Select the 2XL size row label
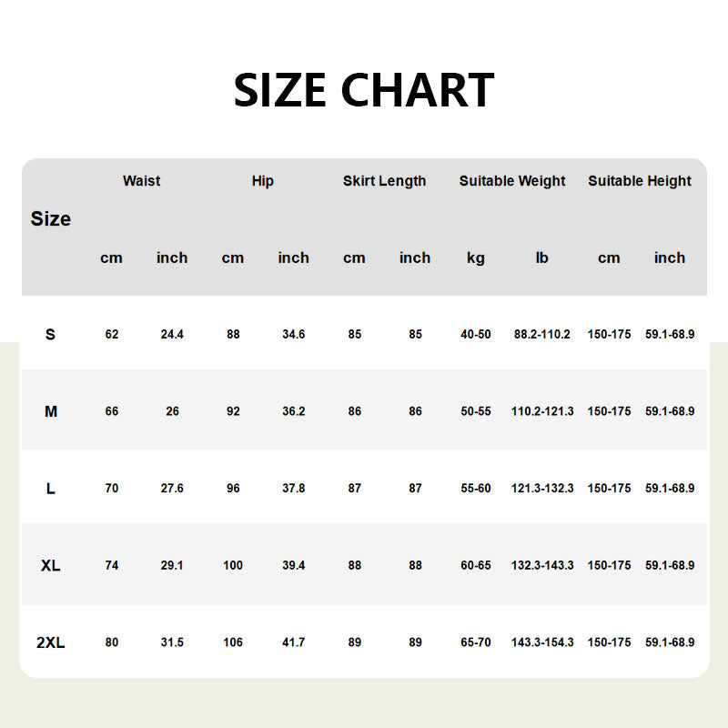 (x=51, y=642)
